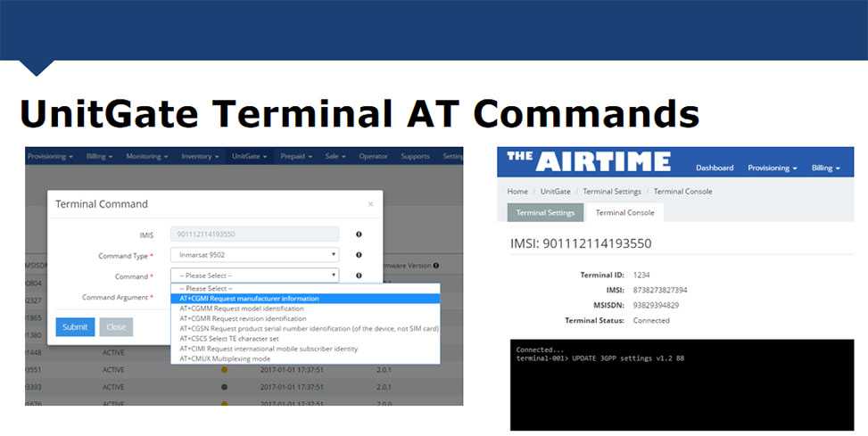Select AT+CGMR Request revision identification
868x436 pixels.
click(x=306, y=318)
